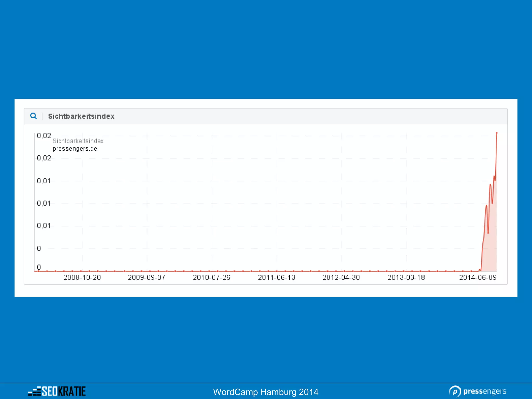Click the bottom 0 y-axis label
532x399 pixels.
point(39,267)
